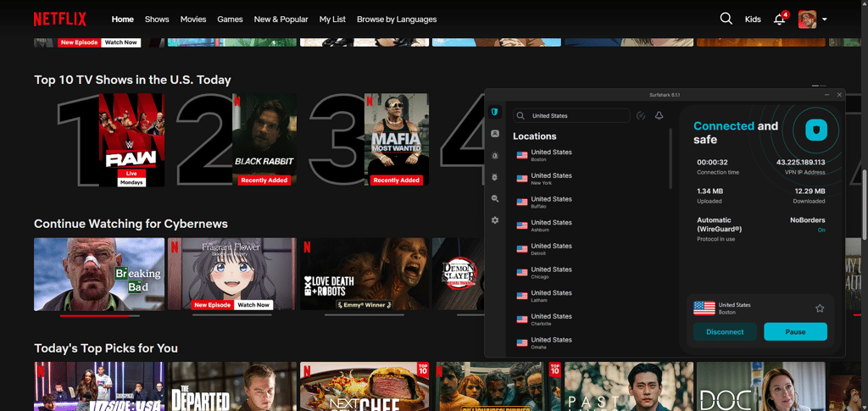This screenshot has width=868, height=411.
Task: Open the WWE Raw top 10 poster
Action: pos(131,139)
